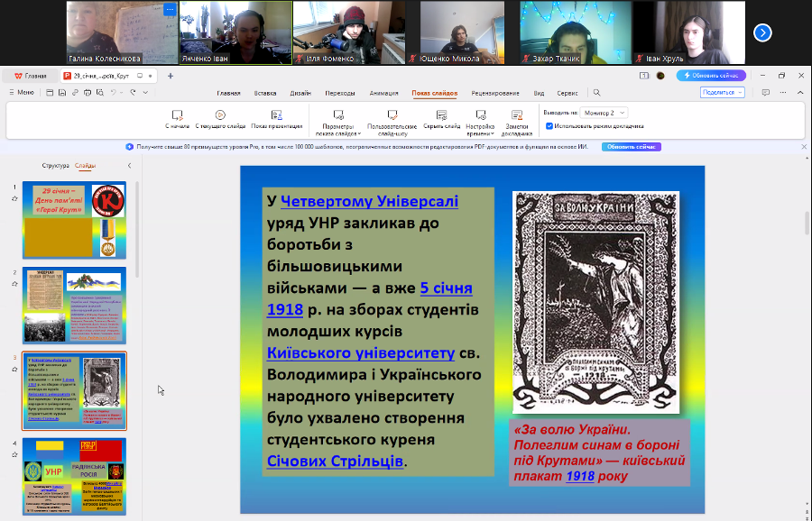Open Показ презентации presenter view

coord(277,119)
